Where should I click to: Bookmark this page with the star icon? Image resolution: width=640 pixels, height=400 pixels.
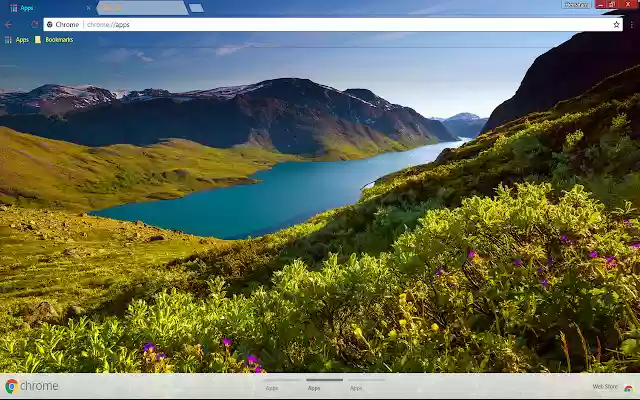(x=616, y=24)
